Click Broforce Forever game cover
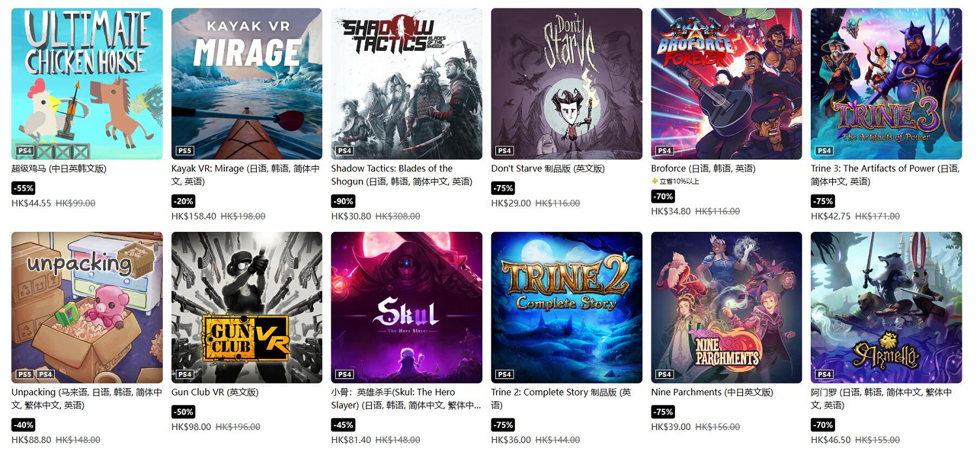980x449 pixels. pos(727,84)
